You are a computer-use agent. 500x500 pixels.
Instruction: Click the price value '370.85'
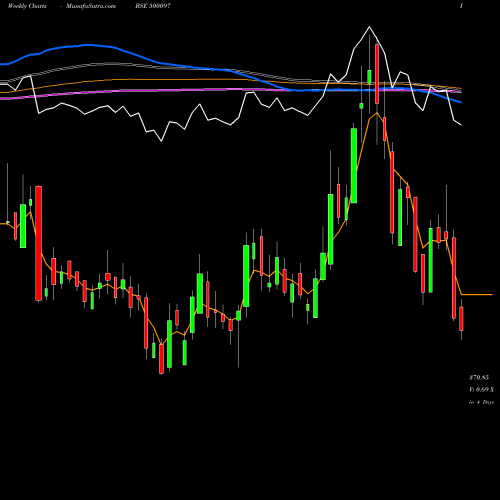[479, 378]
